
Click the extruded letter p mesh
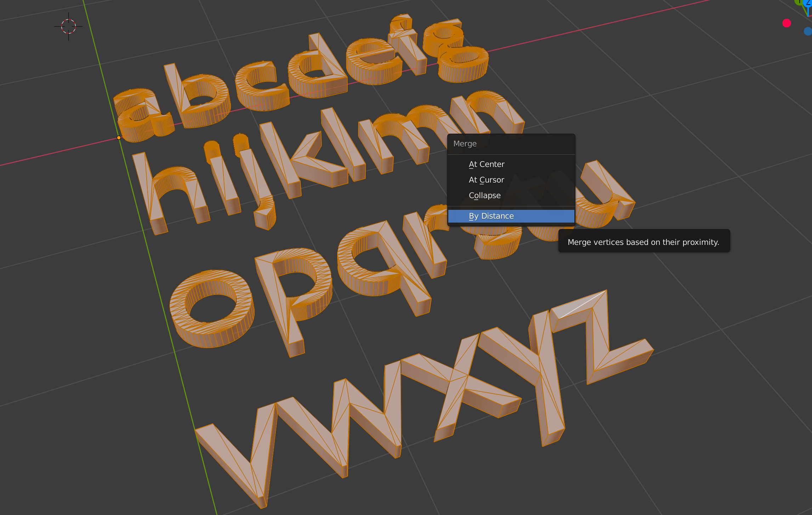[280, 301]
